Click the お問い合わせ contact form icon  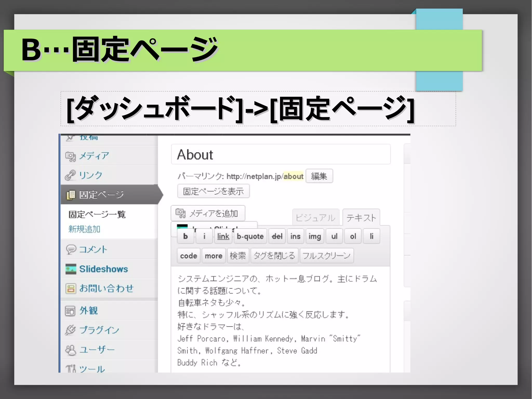71,289
